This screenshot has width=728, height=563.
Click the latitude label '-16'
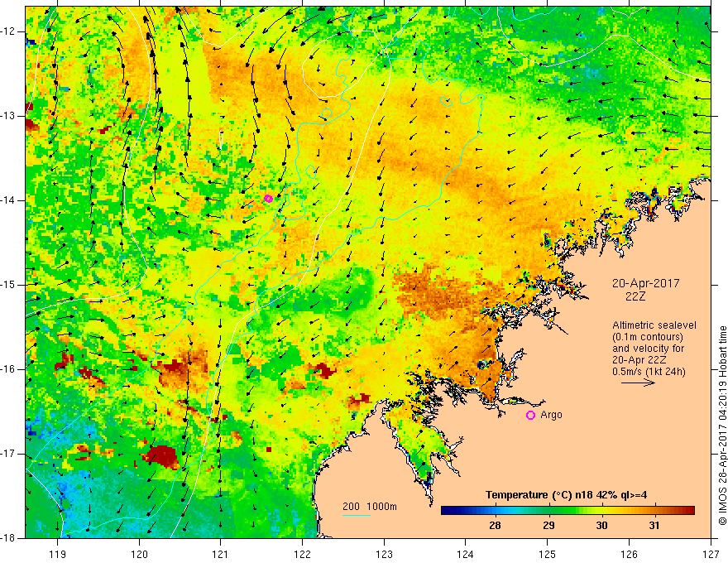pos(8,369)
